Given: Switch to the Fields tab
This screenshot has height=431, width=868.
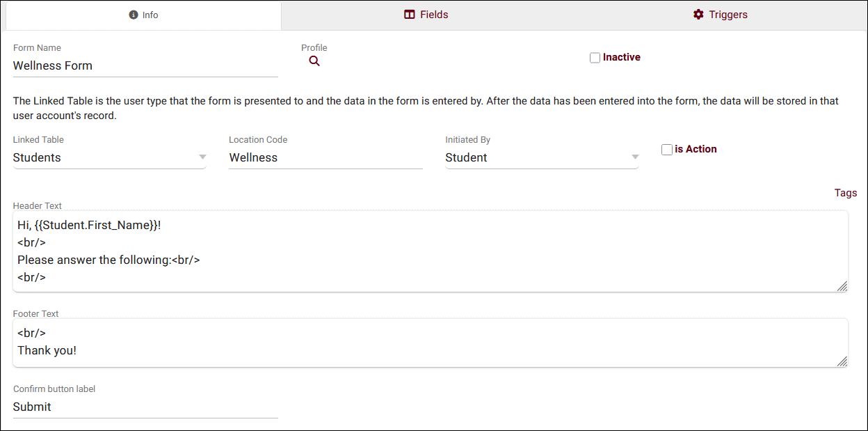Looking at the screenshot, I should pos(426,15).
